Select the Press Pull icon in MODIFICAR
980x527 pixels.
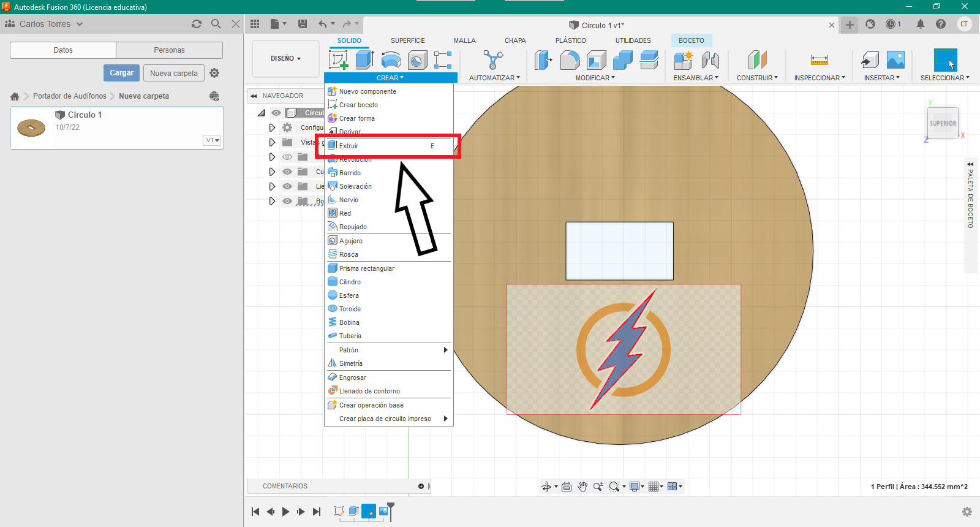point(543,60)
